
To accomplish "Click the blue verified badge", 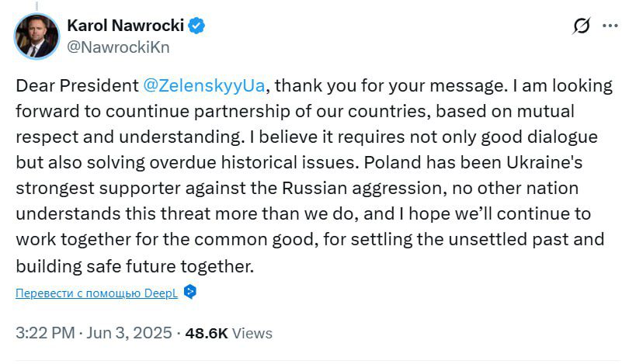I will click(x=197, y=26).
